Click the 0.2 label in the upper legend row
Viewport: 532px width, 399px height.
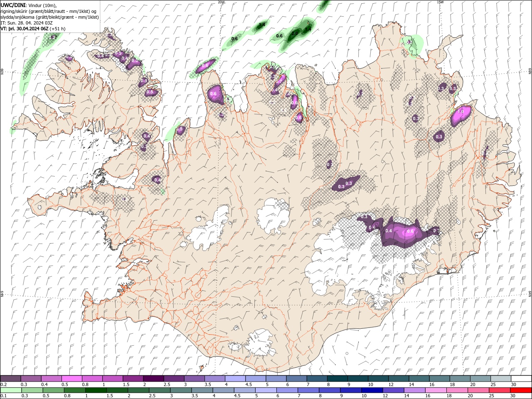(3, 384)
